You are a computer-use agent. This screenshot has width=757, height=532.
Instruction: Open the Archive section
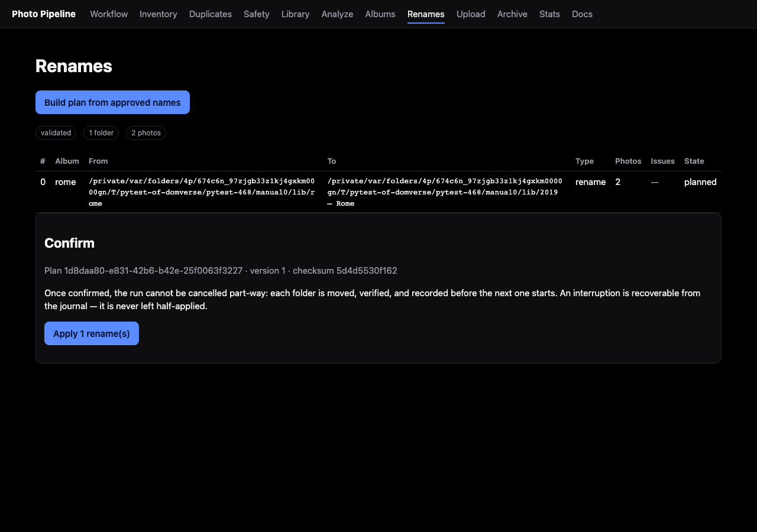coord(512,14)
